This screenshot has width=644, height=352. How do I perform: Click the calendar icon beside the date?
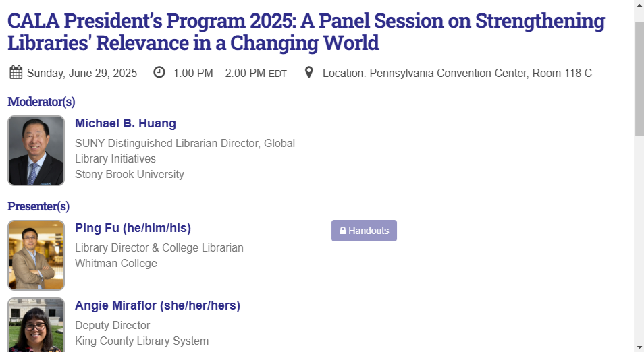coord(16,72)
